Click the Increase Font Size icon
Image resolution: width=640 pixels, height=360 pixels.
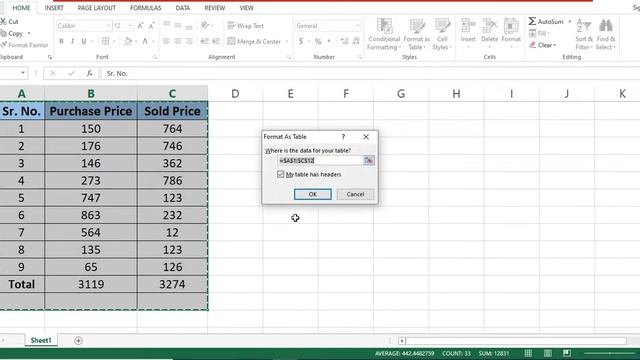tap(140, 26)
